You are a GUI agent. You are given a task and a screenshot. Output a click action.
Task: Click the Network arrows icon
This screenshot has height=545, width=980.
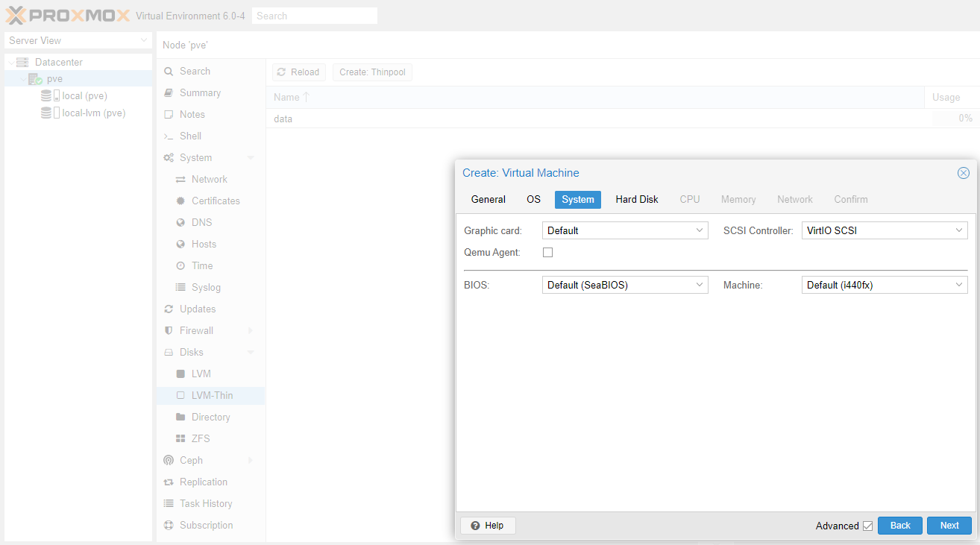(180, 180)
